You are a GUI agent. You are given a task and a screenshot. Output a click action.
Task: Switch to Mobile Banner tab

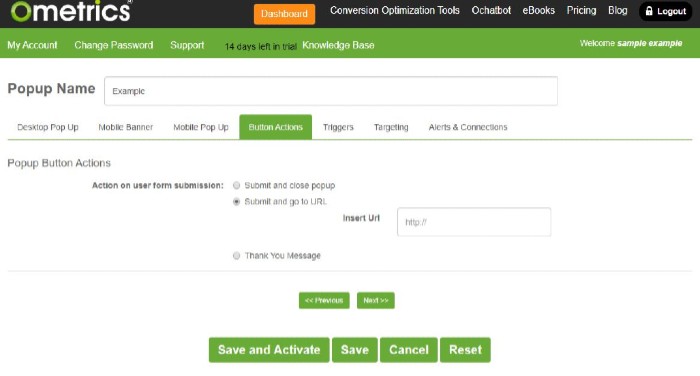[125, 127]
